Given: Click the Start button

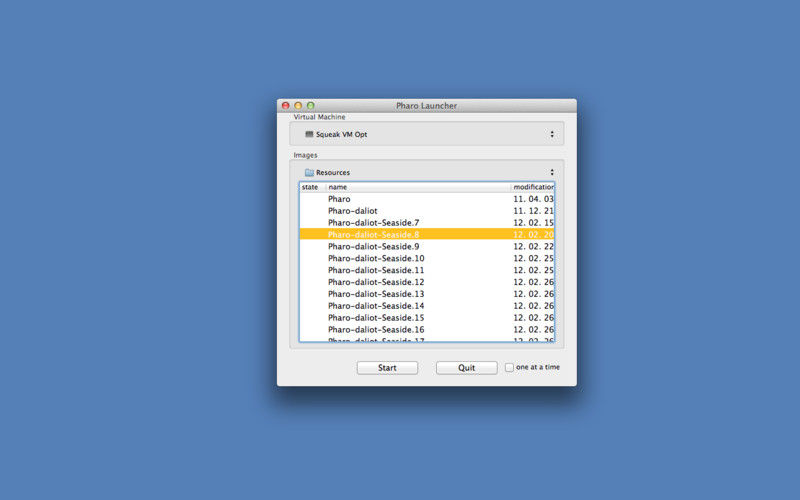Looking at the screenshot, I should point(387,368).
